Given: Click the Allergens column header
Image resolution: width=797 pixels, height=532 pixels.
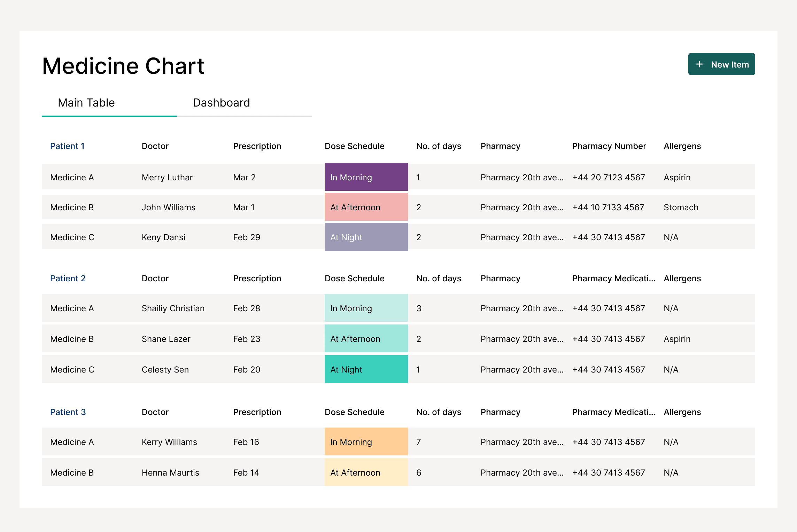Looking at the screenshot, I should pyautogui.click(x=682, y=146).
